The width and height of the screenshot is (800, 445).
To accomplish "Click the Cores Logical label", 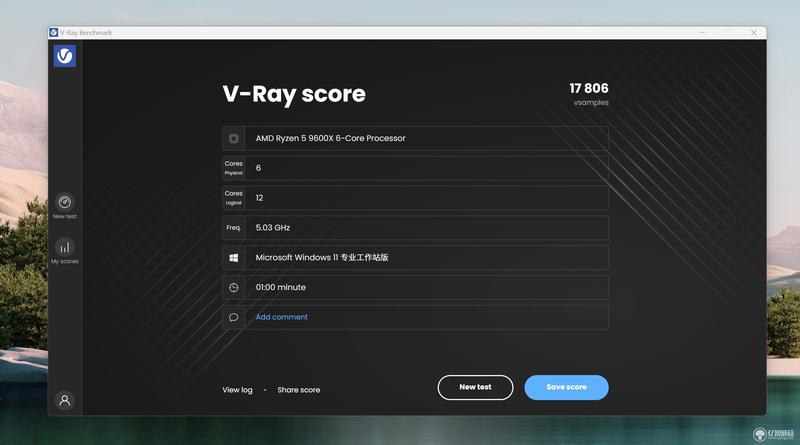I will pyautogui.click(x=234, y=198).
